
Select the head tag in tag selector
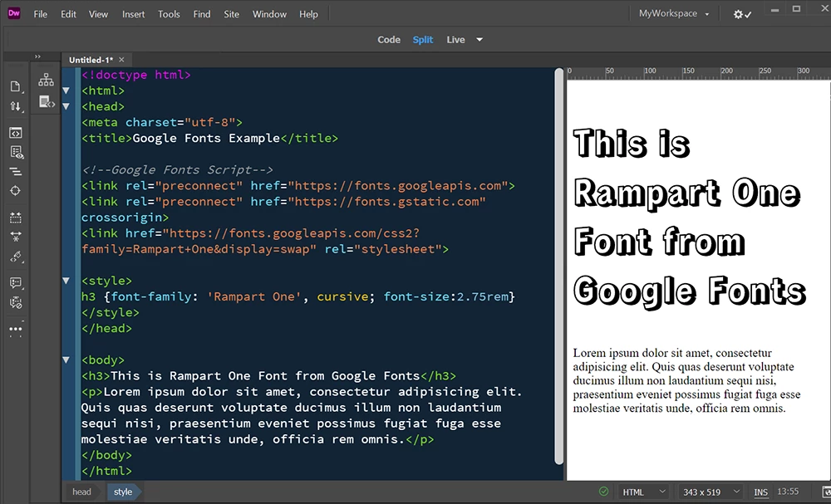pos(81,492)
